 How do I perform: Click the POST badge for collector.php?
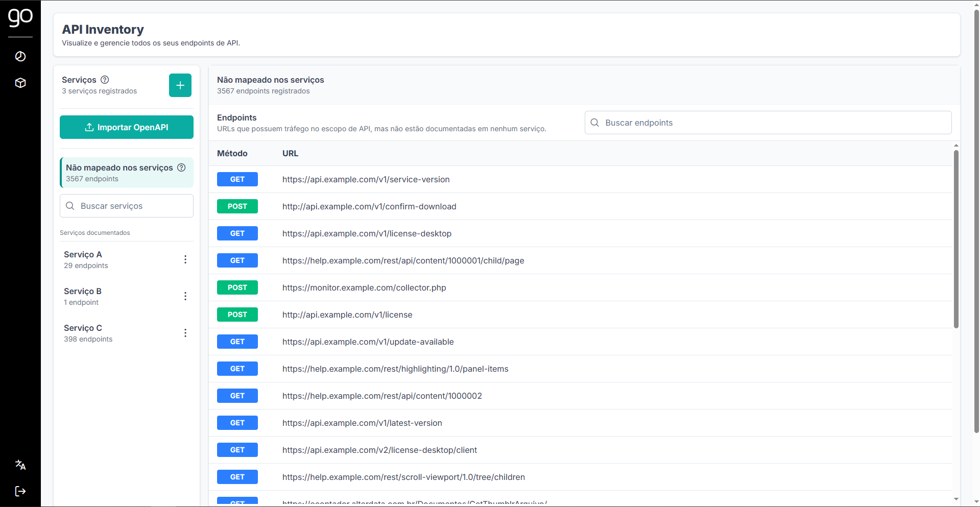237,287
